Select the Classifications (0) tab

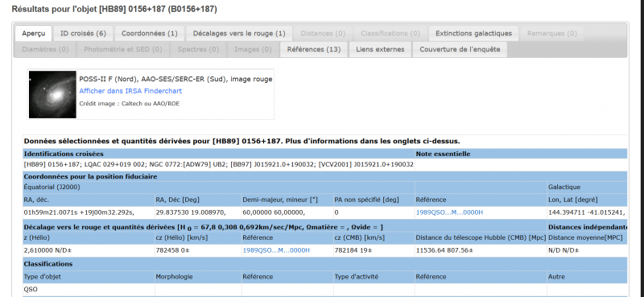[390, 33]
